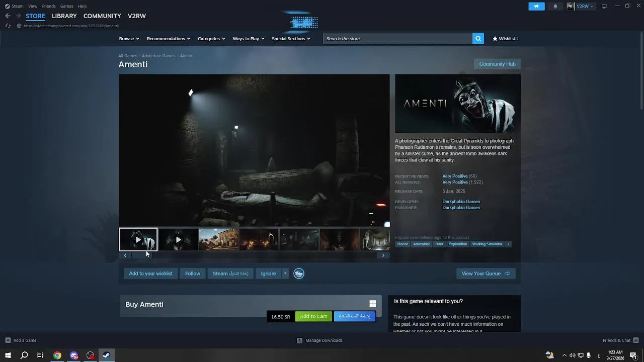
Task: Click the user avatar picture
Action: tap(571, 6)
